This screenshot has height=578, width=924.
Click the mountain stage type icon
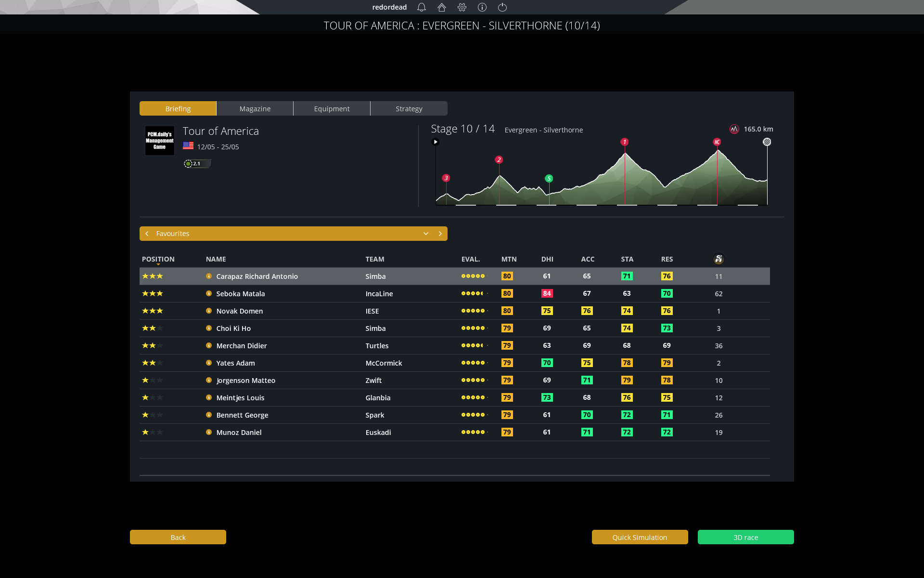click(x=734, y=129)
